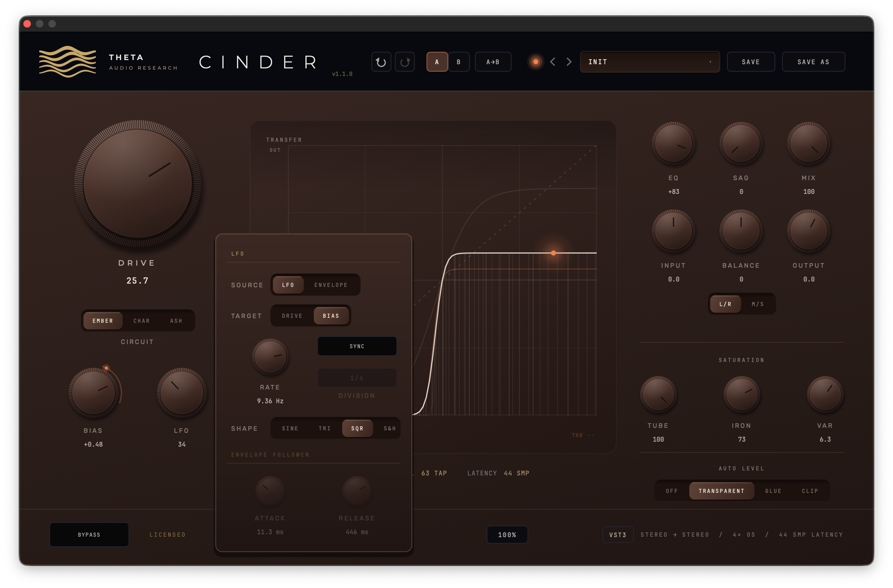Choose SQR LFO shape
Image resolution: width=893 pixels, height=588 pixels.
357,428
